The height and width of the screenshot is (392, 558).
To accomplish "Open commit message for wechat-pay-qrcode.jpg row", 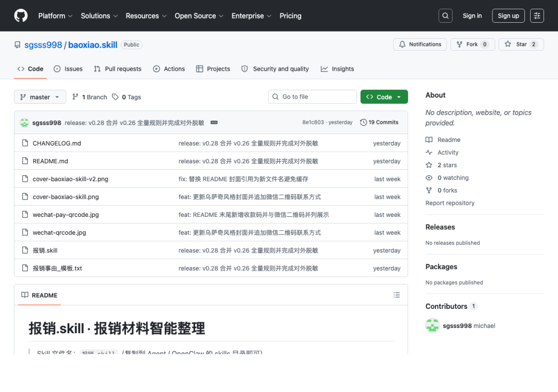I will (x=254, y=214).
